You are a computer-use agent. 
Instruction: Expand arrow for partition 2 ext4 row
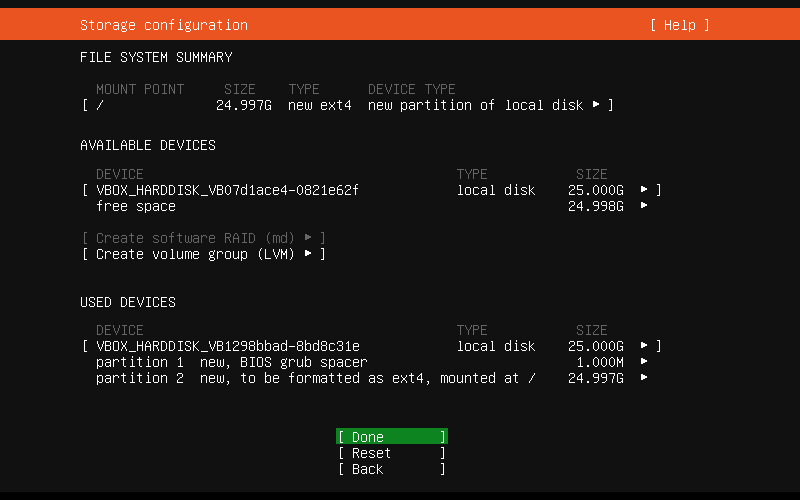coord(644,378)
